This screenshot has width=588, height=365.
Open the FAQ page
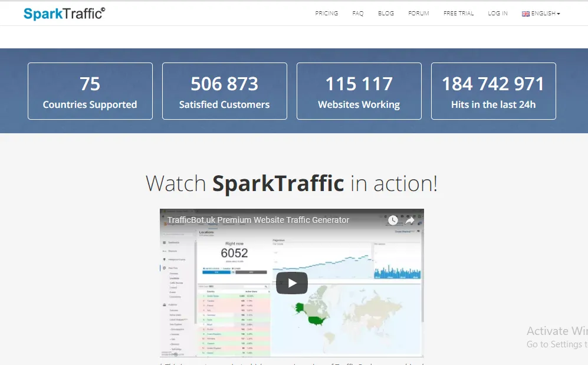pyautogui.click(x=358, y=13)
